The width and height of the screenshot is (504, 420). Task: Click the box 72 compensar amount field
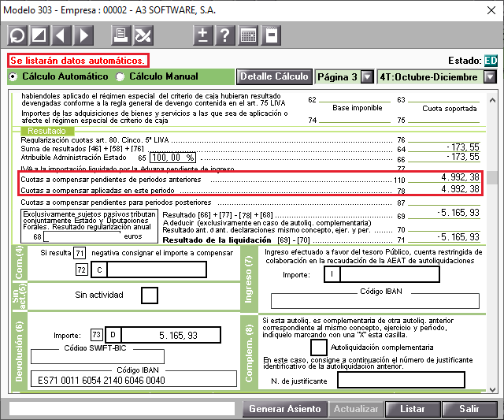[x=157, y=269]
